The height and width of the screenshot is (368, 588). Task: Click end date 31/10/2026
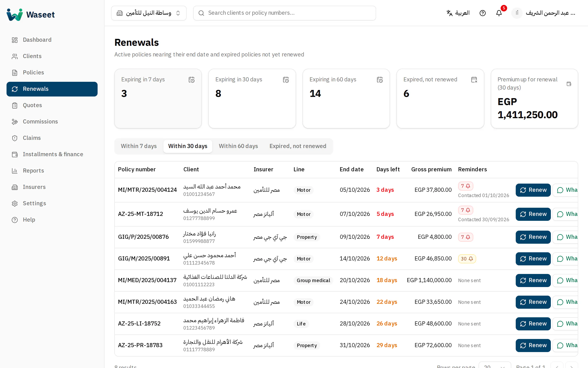point(355,345)
